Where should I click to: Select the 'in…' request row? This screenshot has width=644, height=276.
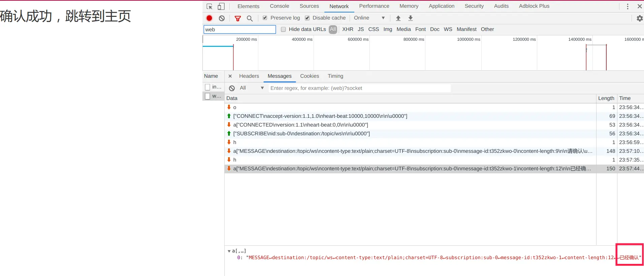click(x=213, y=87)
